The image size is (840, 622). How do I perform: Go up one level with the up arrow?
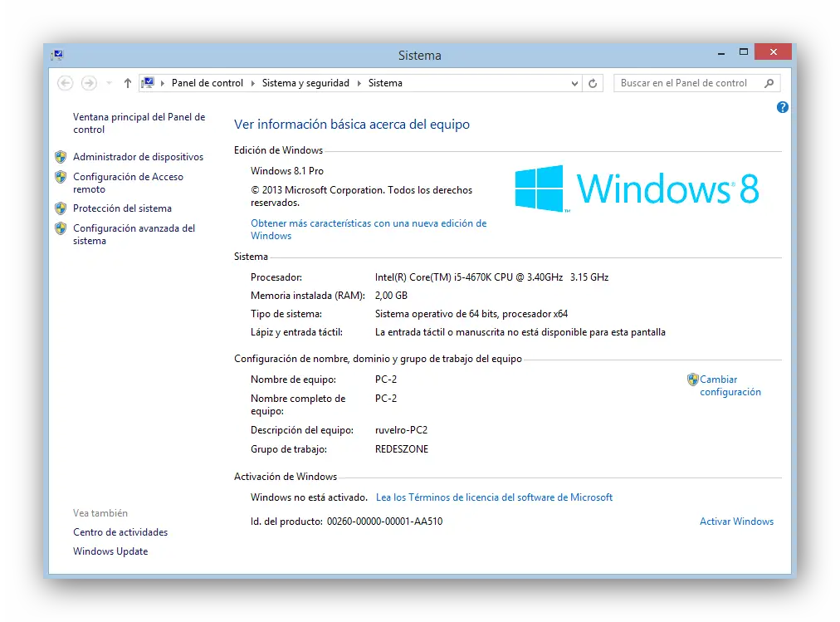click(128, 83)
